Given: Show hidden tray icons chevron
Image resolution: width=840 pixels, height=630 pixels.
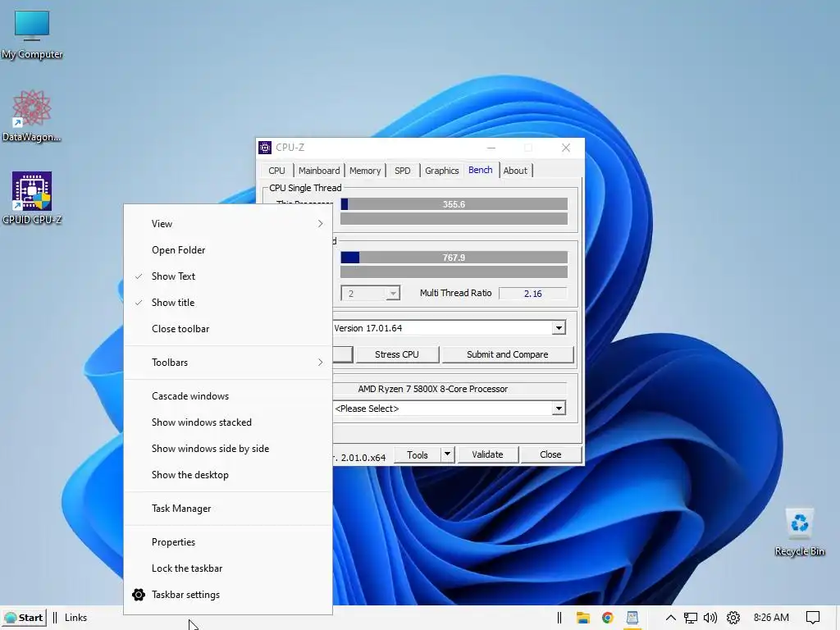Looking at the screenshot, I should pyautogui.click(x=670, y=618).
